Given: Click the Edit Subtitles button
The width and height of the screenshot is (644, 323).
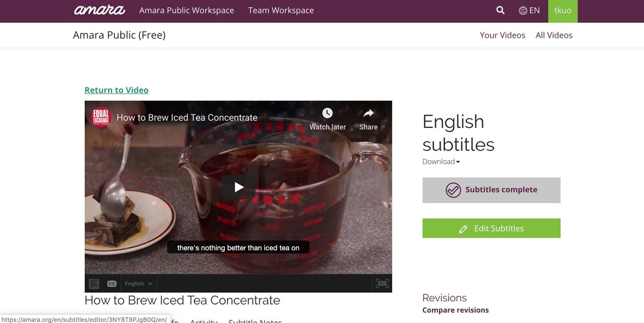Looking at the screenshot, I should pyautogui.click(x=492, y=228).
